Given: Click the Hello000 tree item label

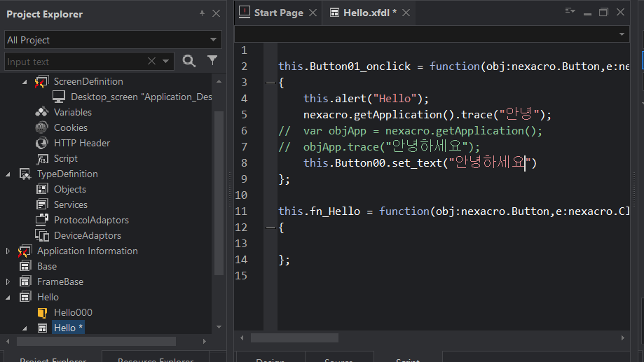Looking at the screenshot, I should [73, 312].
